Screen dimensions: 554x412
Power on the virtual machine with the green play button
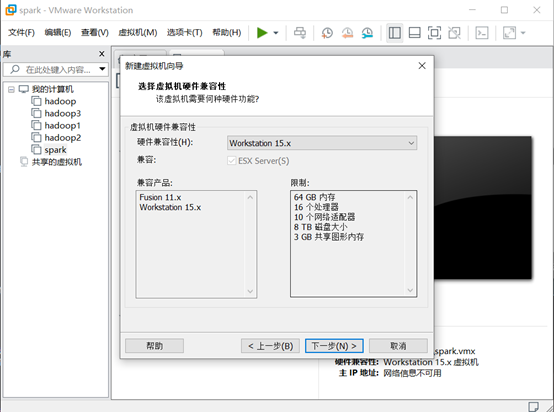(262, 33)
